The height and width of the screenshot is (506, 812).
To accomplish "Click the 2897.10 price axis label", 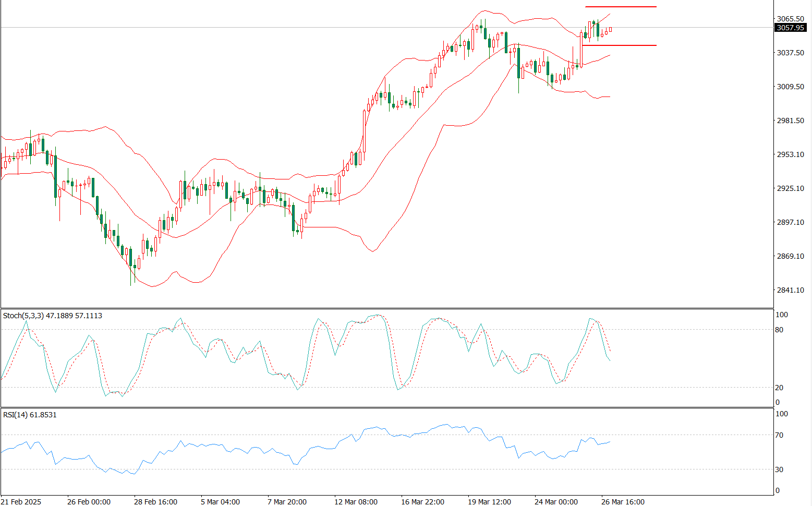I will (790, 222).
